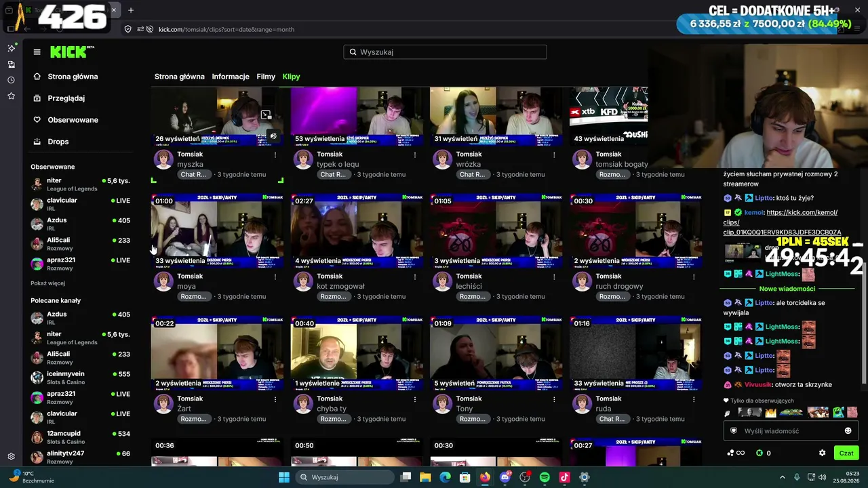Open options menu for clip 'ruch drogowy'
Image resolution: width=868 pixels, height=488 pixels.
(694, 277)
